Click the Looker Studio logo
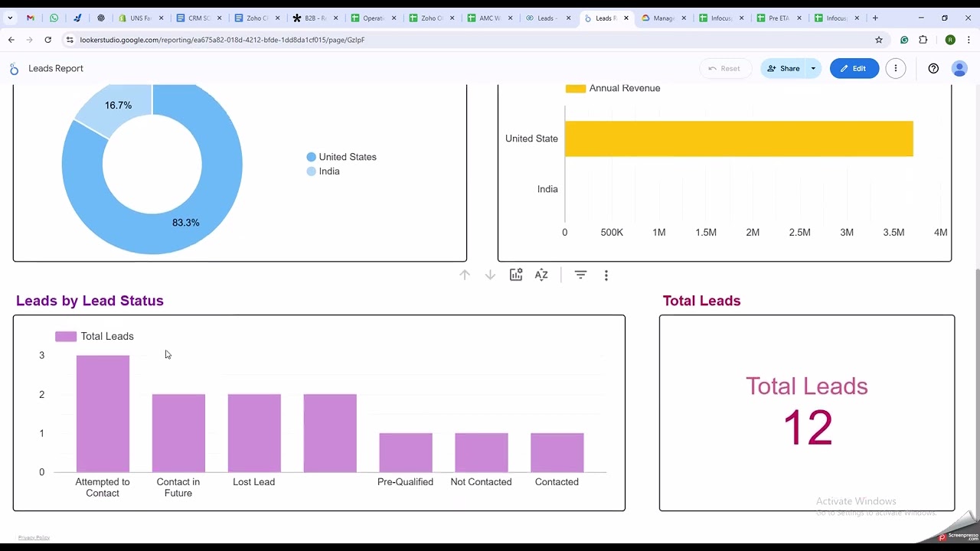980x551 pixels. pyautogui.click(x=14, y=69)
